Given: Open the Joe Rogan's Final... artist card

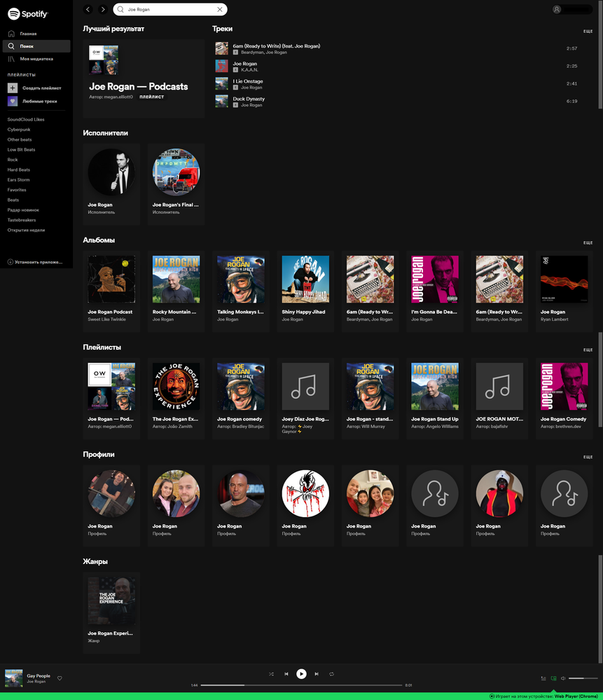Looking at the screenshot, I should coord(176,184).
